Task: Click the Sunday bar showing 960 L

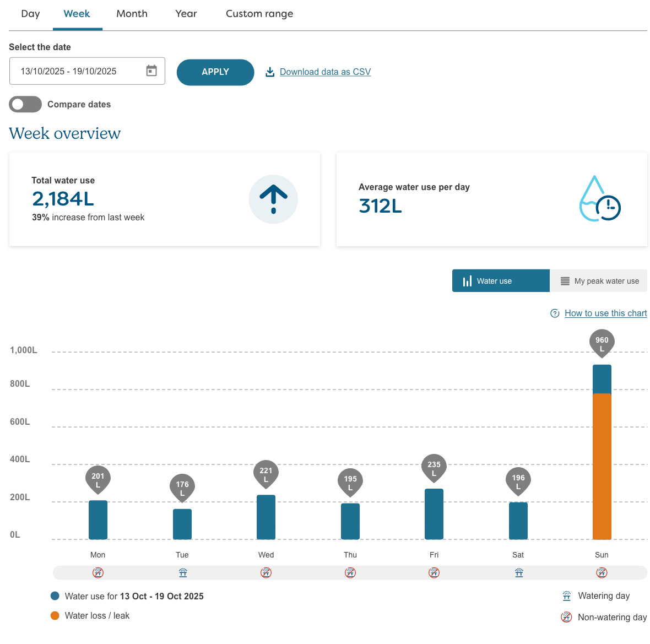Action: pos(602,457)
